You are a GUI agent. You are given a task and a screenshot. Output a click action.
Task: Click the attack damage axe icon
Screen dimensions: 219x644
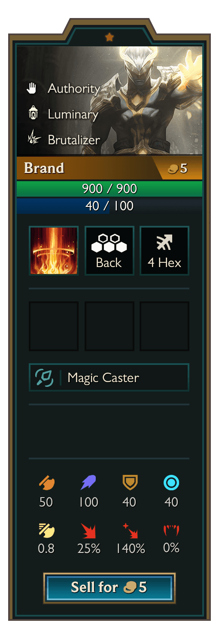[x=46, y=483]
